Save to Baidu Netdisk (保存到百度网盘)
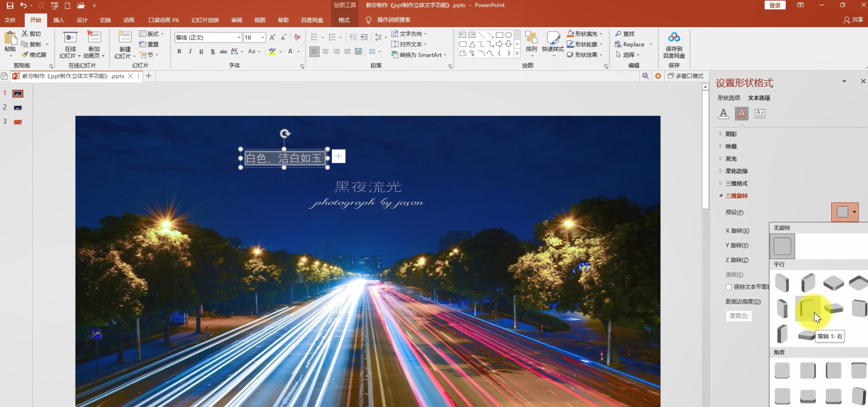 [674, 45]
